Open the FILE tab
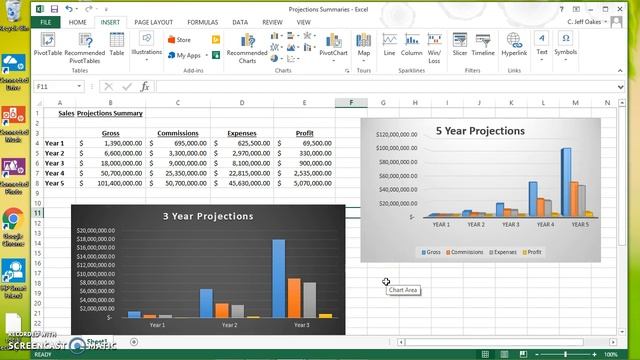Image resolution: width=640 pixels, height=360 pixels. click(46, 22)
